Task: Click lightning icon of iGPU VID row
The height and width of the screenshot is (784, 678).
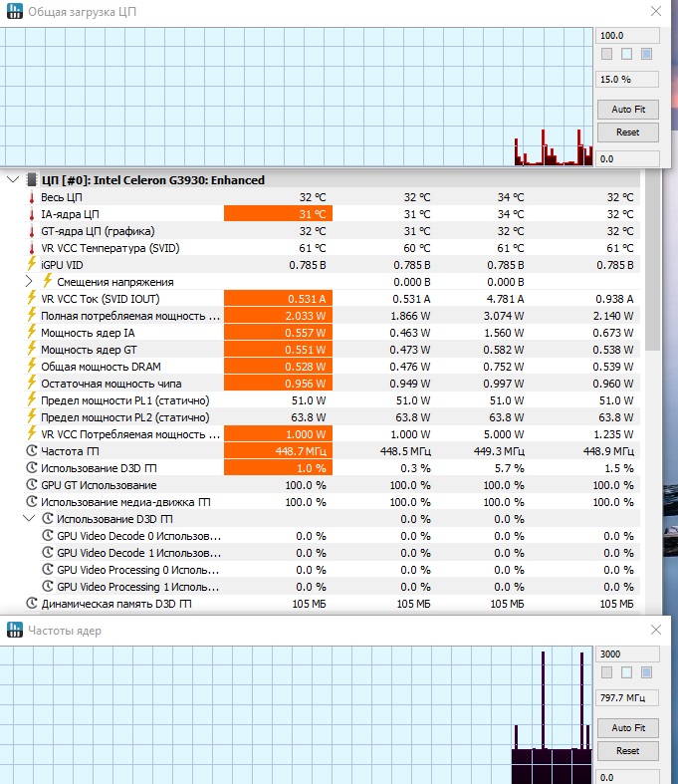Action: (32, 264)
